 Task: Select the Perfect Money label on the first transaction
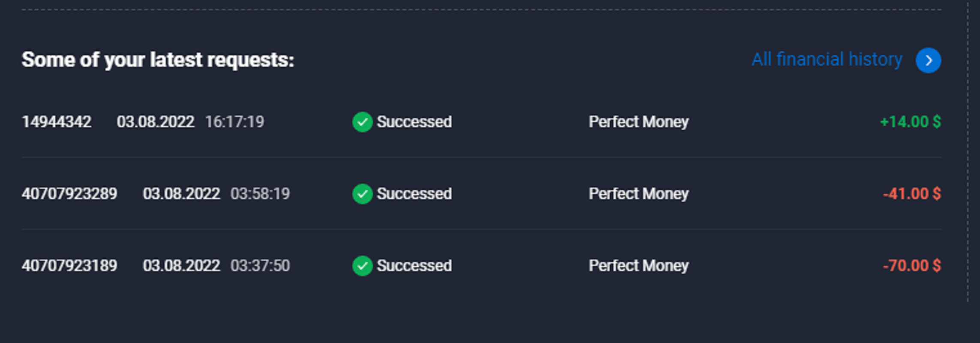638,122
